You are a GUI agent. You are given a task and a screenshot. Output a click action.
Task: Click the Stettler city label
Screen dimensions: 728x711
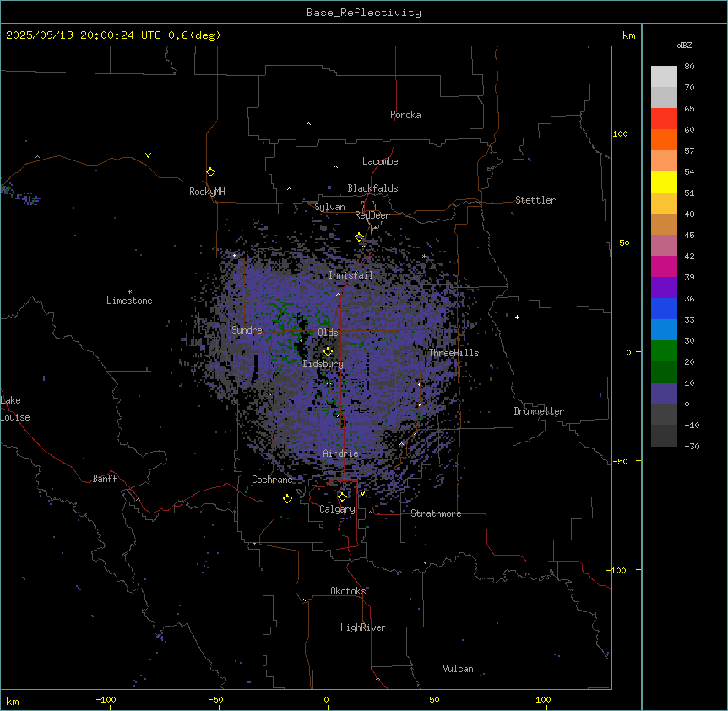pyautogui.click(x=535, y=200)
